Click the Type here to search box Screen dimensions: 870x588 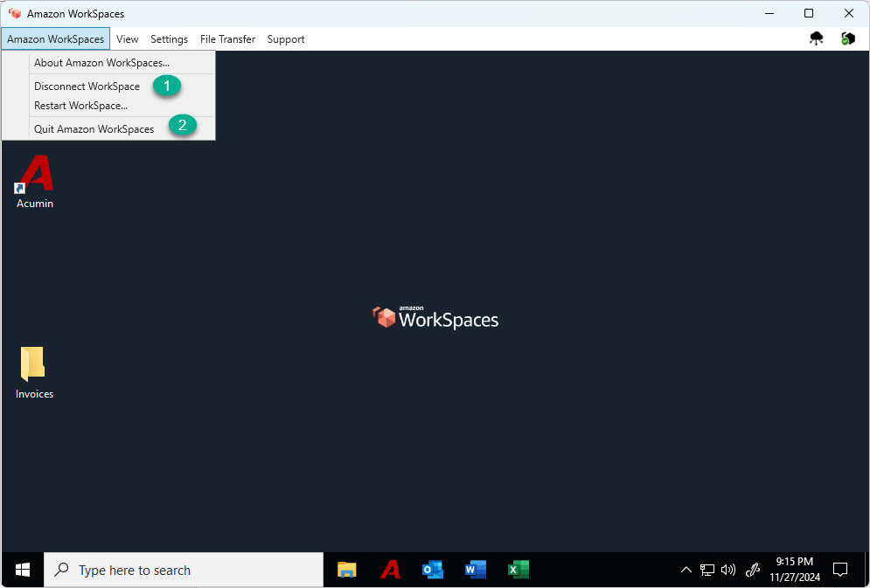(x=183, y=570)
